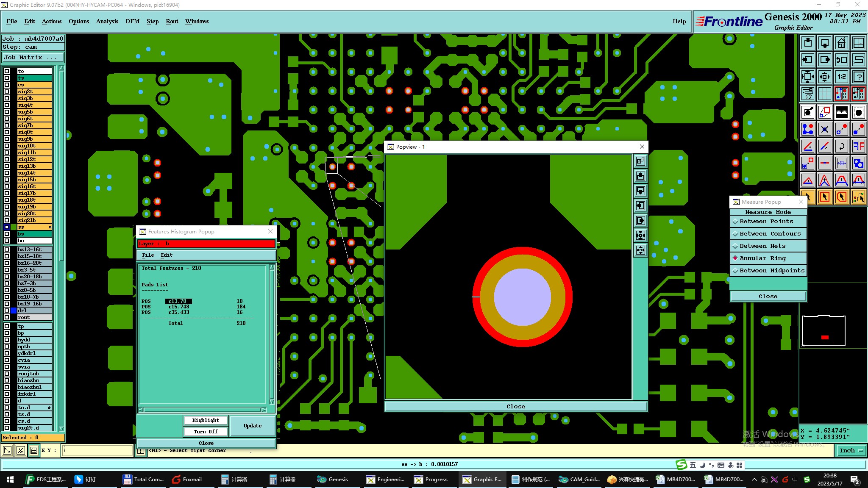Select the Annular Ring measure mode

click(762, 258)
